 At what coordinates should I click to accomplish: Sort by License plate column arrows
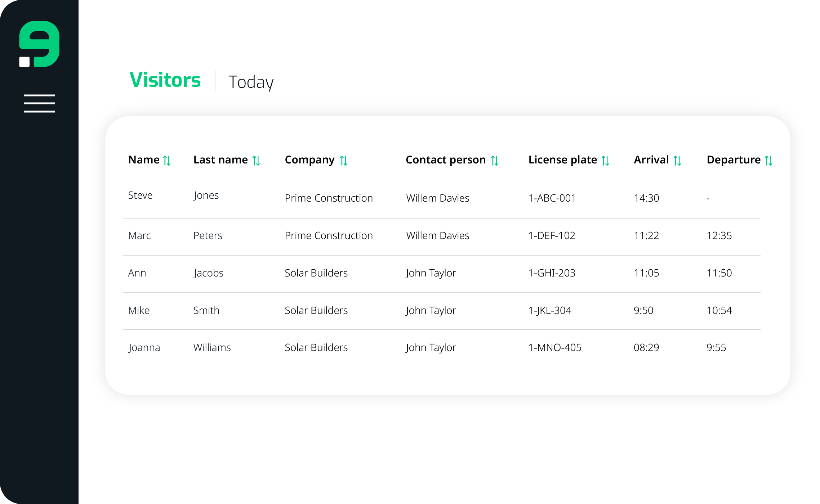coord(605,160)
